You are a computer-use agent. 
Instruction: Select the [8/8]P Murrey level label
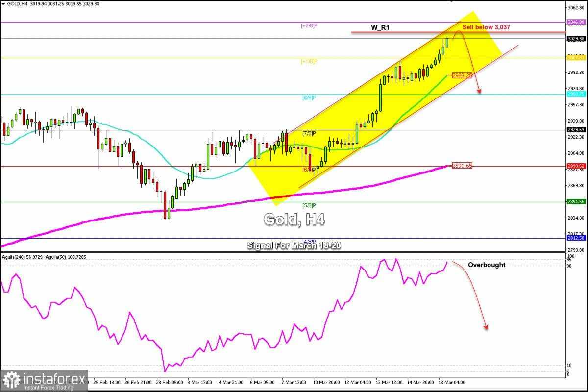(x=309, y=98)
